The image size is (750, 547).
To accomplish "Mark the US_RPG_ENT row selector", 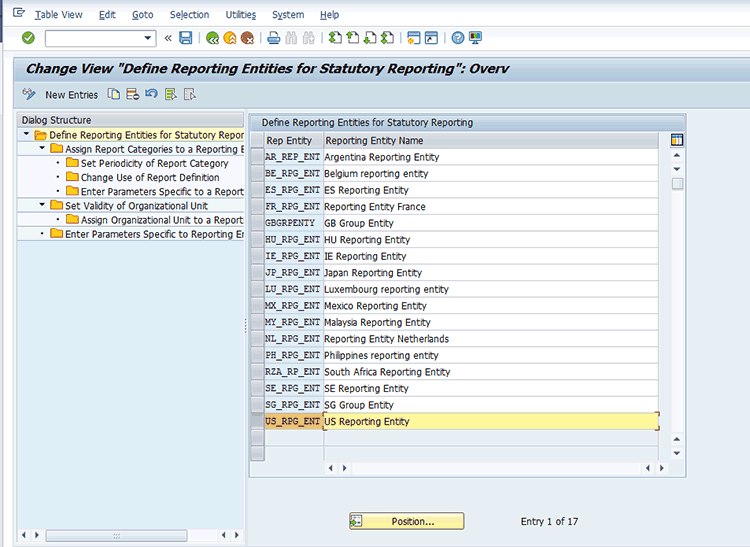I will point(257,422).
